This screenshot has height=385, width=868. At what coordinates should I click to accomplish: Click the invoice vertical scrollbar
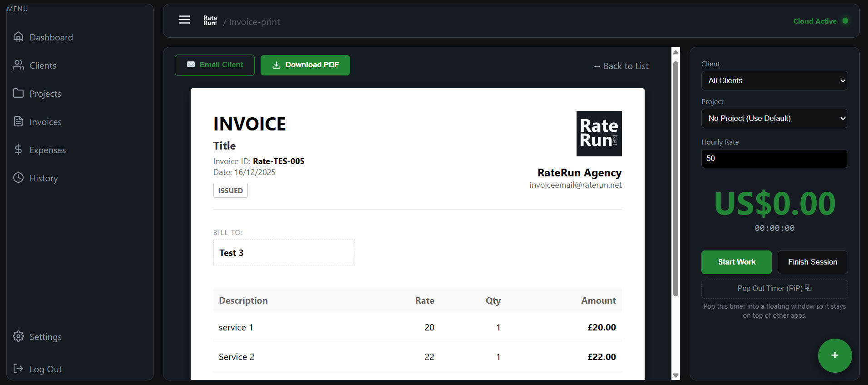click(x=676, y=182)
